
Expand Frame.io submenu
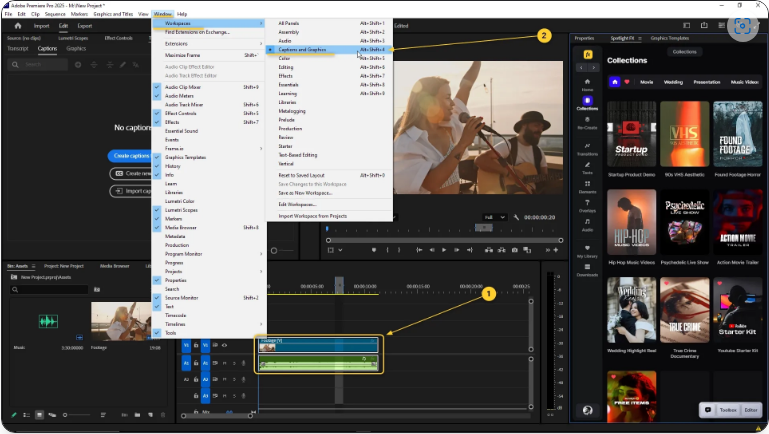pyautogui.click(x=209, y=149)
